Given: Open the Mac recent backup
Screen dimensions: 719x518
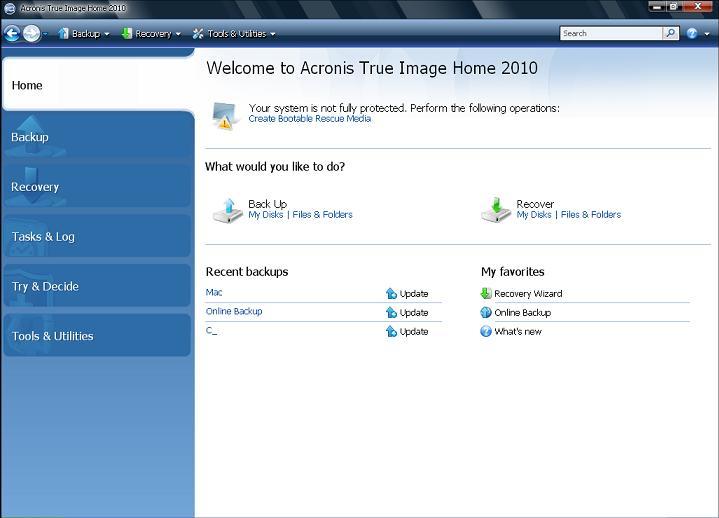Looking at the screenshot, I should point(214,292).
